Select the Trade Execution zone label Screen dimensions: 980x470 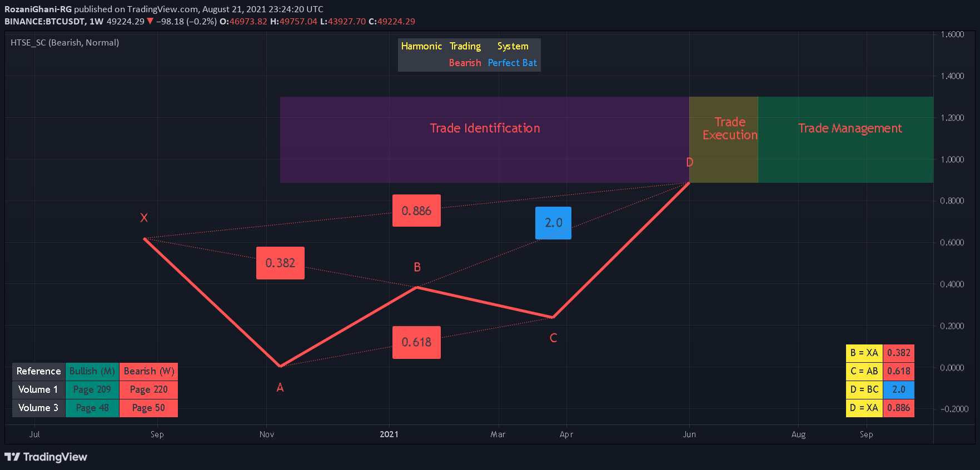(730, 128)
